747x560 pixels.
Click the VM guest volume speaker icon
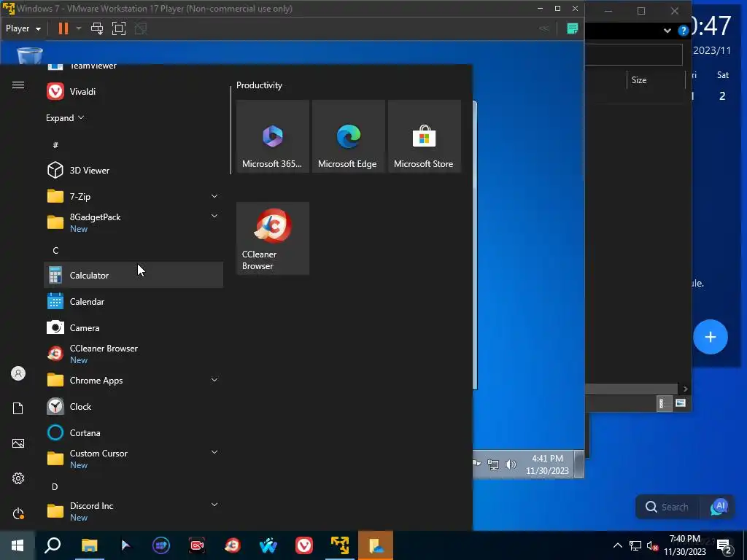click(510, 464)
